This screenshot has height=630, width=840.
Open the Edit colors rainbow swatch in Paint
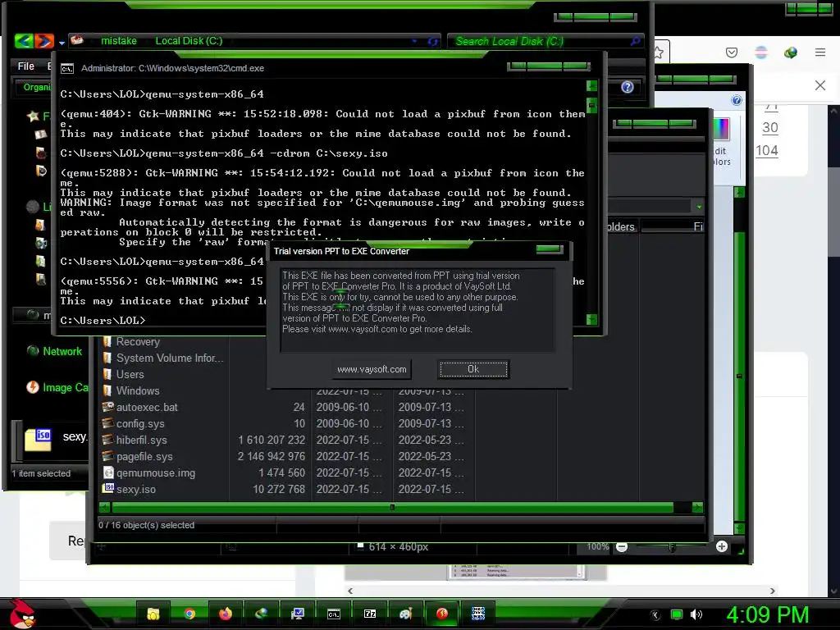pos(720,130)
